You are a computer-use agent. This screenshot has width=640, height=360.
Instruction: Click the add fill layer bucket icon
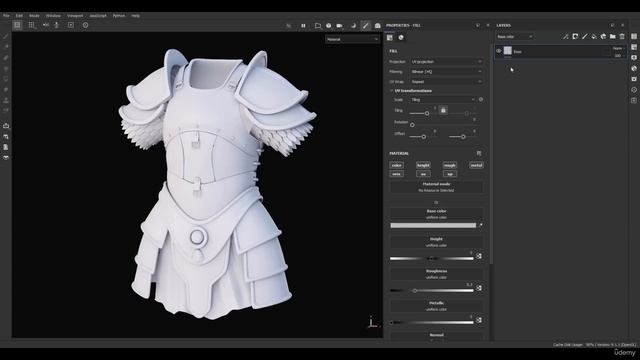(x=594, y=37)
